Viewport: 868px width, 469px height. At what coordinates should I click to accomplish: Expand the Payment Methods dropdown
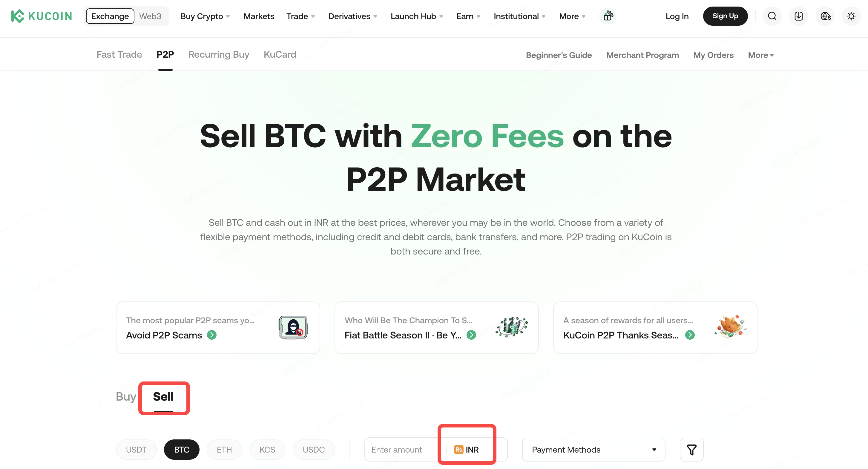tap(594, 450)
